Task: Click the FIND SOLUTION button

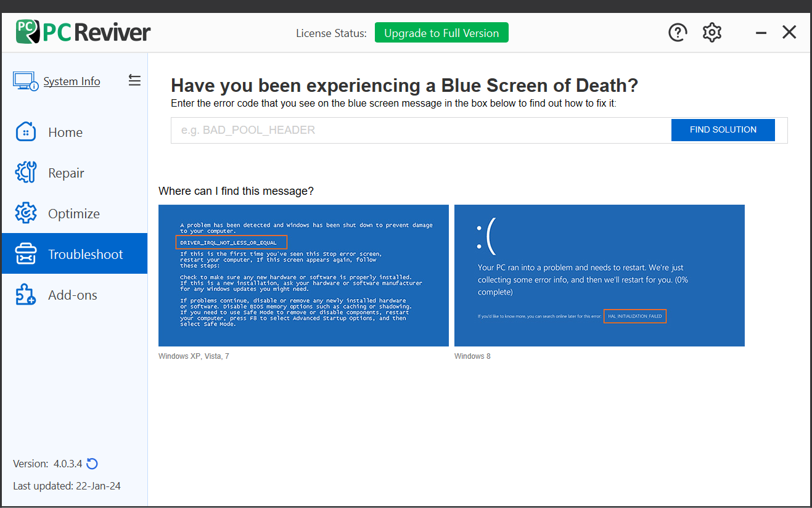Action: pyautogui.click(x=723, y=129)
